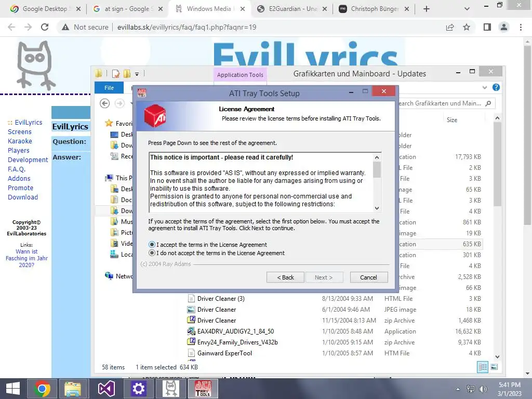The width and height of the screenshot is (532, 399).
Task: Open Chrome profile avatar icon
Action: 504,27
